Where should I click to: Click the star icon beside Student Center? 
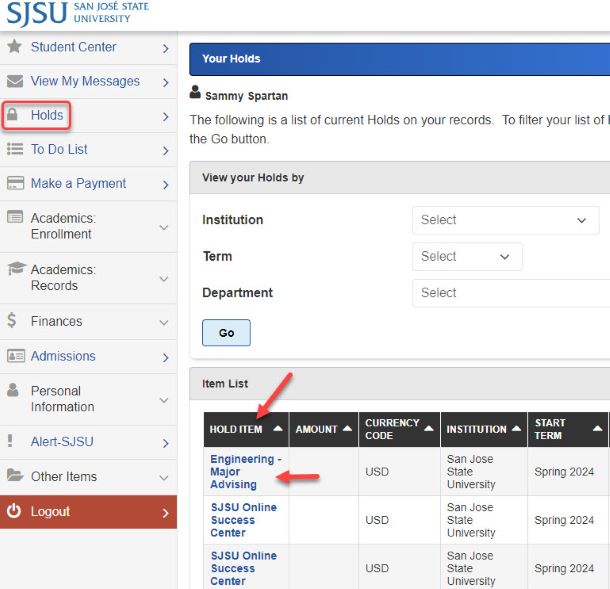pyautogui.click(x=14, y=47)
